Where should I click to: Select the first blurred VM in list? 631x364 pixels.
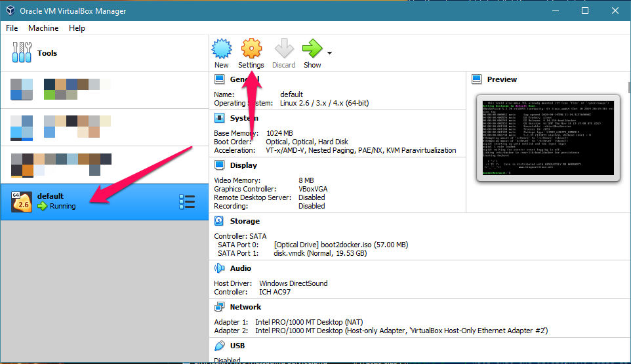tap(104, 90)
